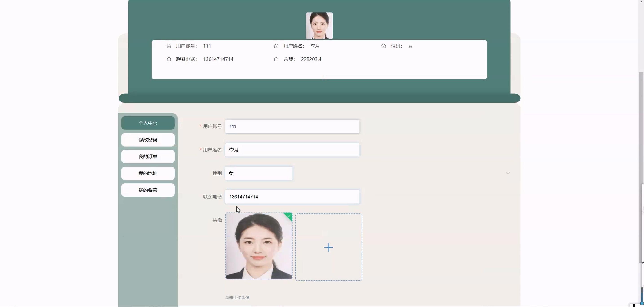644x307 pixels.
Task: View 我的收藏 from the sidebar
Action: coord(148,190)
